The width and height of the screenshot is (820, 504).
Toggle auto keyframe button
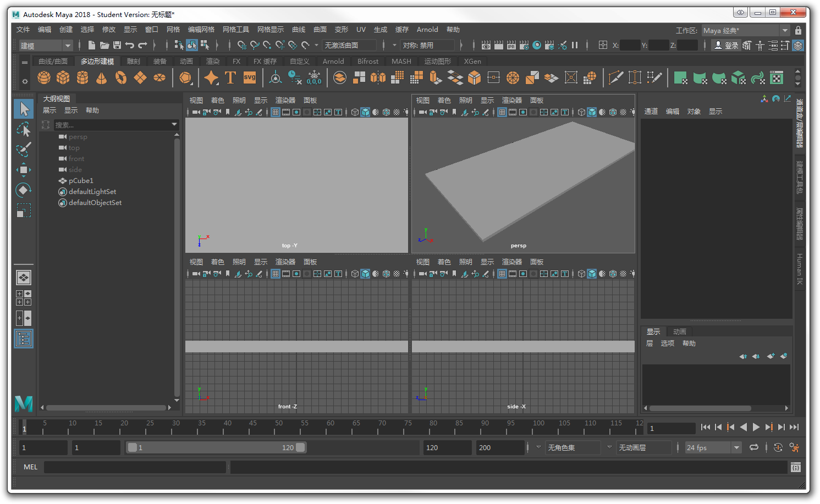(778, 447)
